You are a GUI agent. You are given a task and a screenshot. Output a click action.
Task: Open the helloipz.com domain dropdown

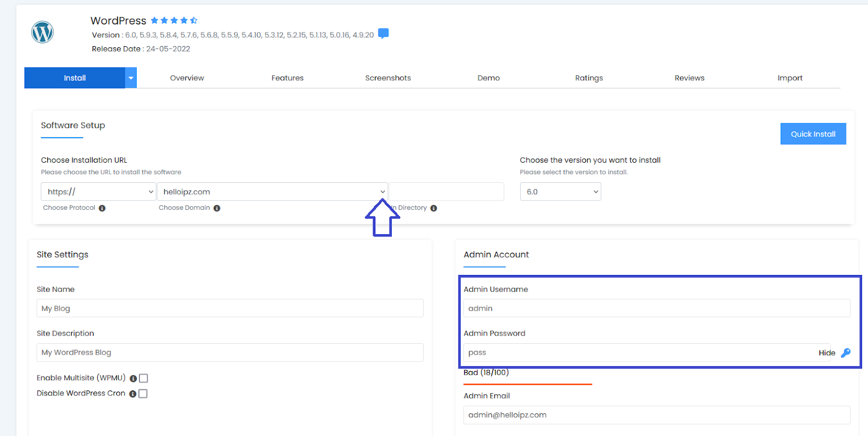272,192
